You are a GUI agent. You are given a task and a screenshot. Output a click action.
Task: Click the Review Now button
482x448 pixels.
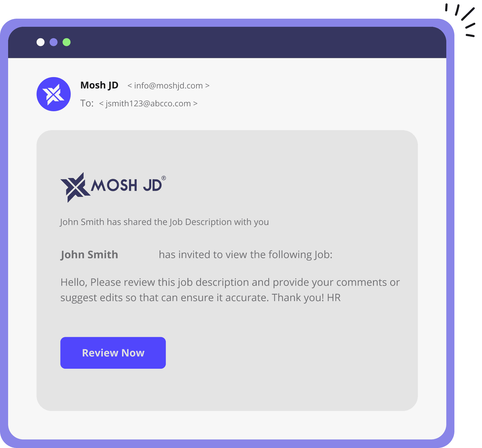click(x=113, y=353)
